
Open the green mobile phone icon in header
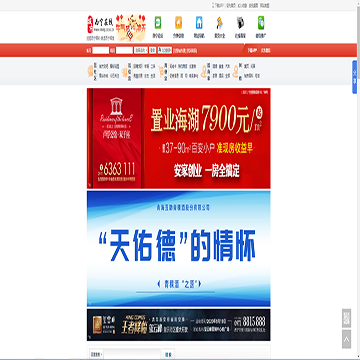pos(261,23)
